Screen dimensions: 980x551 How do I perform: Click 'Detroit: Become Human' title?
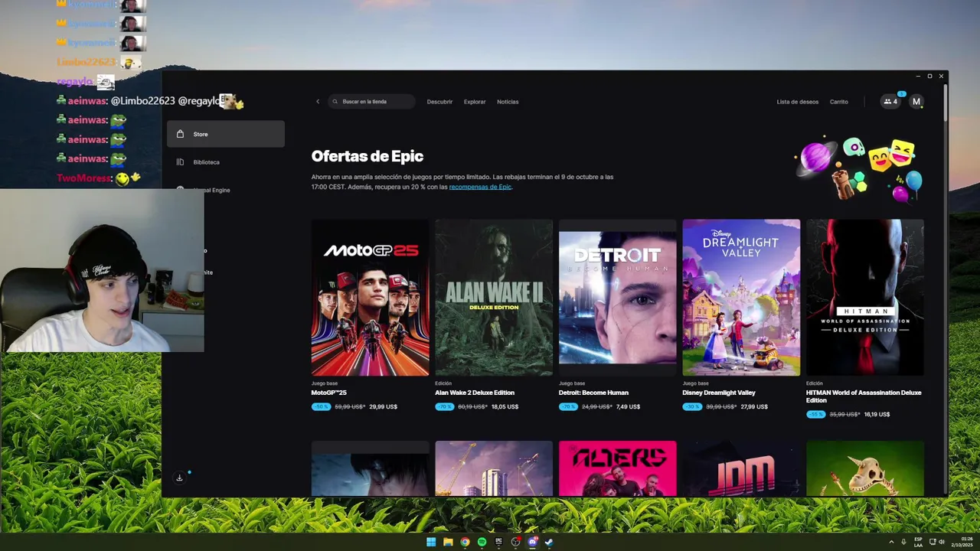(x=593, y=393)
